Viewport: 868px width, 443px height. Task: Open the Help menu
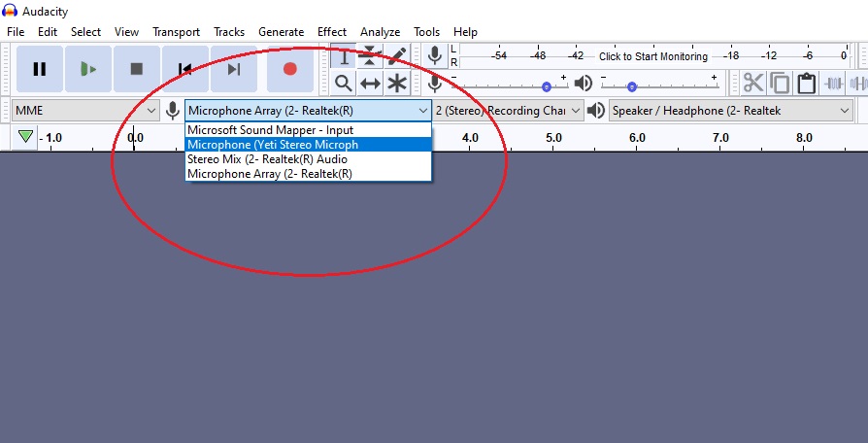pos(465,32)
